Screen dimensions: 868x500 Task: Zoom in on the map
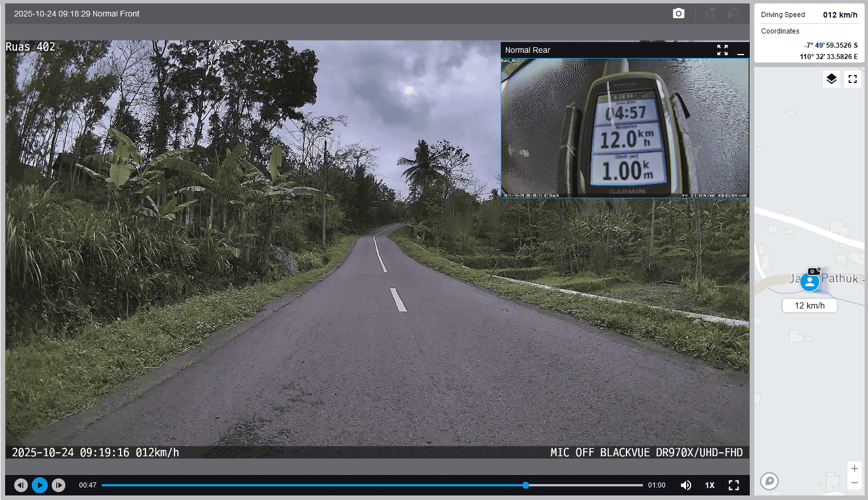click(854, 469)
